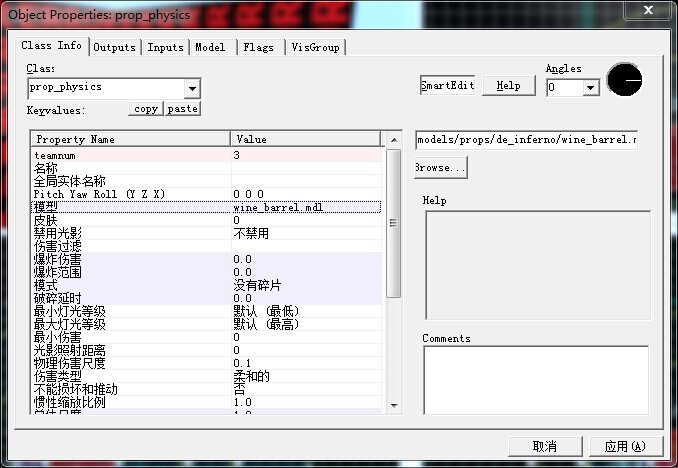Click the paste keyvalues button
The width and height of the screenshot is (678, 468).
pyautogui.click(x=182, y=109)
